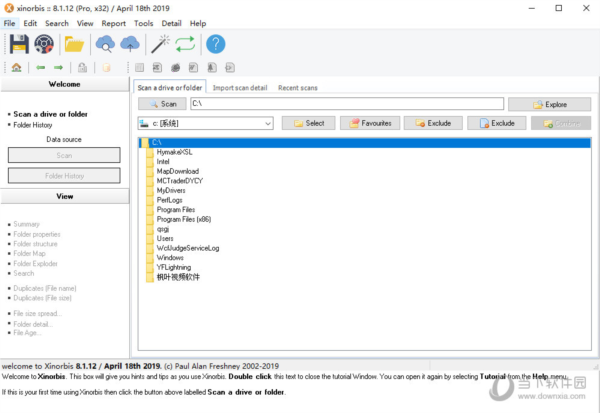Click the grey globe-like report icon
600x413 pixels.
point(175,68)
